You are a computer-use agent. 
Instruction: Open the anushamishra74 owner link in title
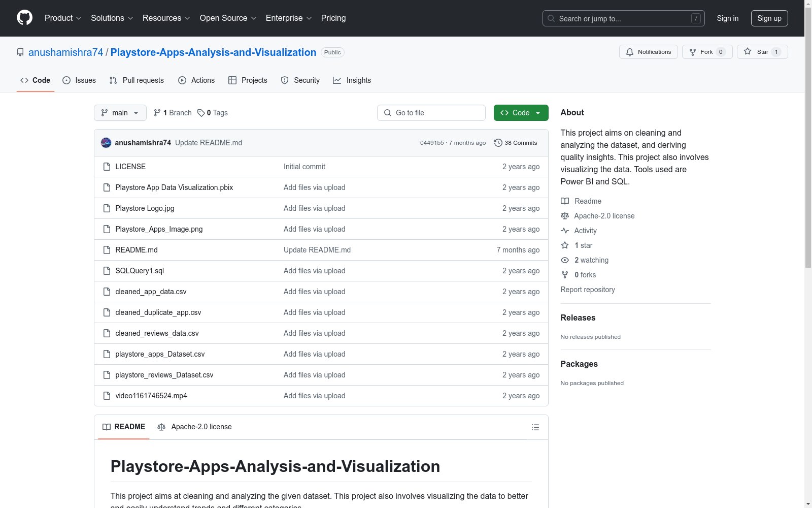(66, 52)
